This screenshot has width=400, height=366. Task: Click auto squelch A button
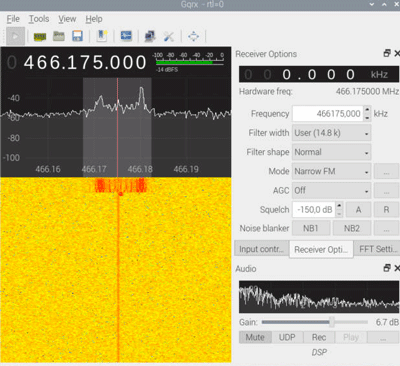point(358,210)
